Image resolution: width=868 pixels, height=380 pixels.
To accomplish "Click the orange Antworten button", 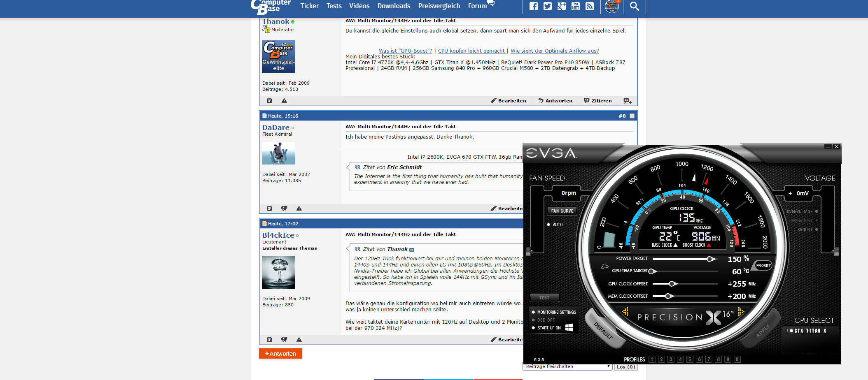I will pyautogui.click(x=280, y=354).
